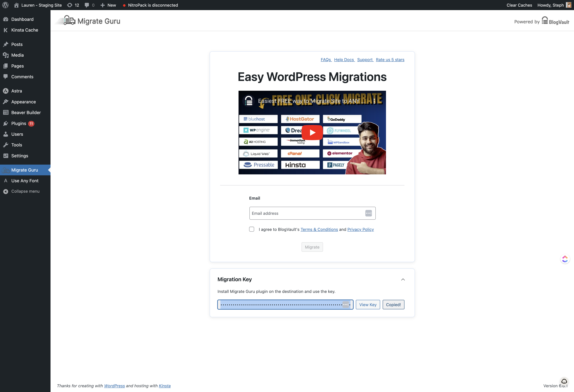The image size is (574, 392).
Task: Open Users in sidebar
Action: [x=25, y=134]
